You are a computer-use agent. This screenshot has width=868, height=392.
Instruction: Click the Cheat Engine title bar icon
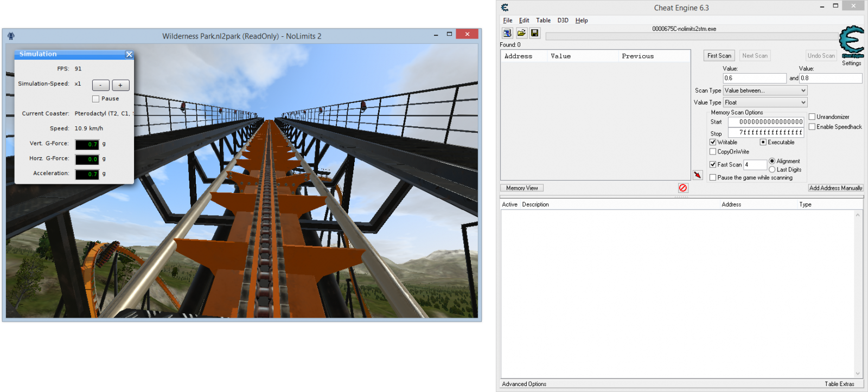[505, 8]
